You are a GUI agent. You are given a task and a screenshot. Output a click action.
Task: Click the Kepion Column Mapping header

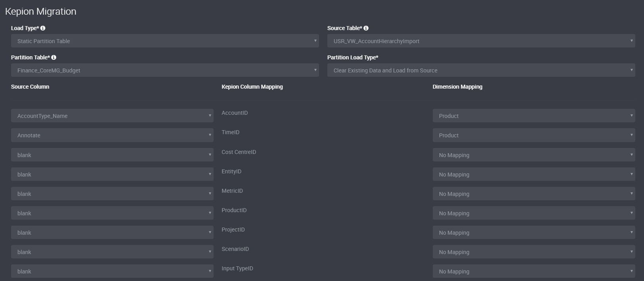[252, 87]
